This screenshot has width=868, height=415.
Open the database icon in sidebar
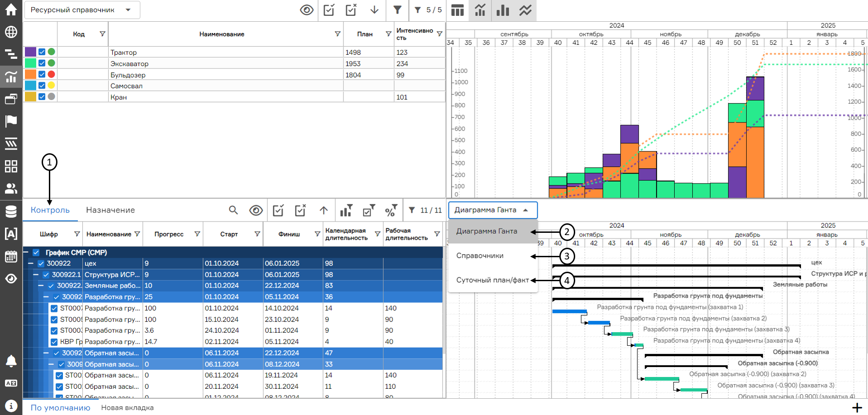tap(11, 211)
